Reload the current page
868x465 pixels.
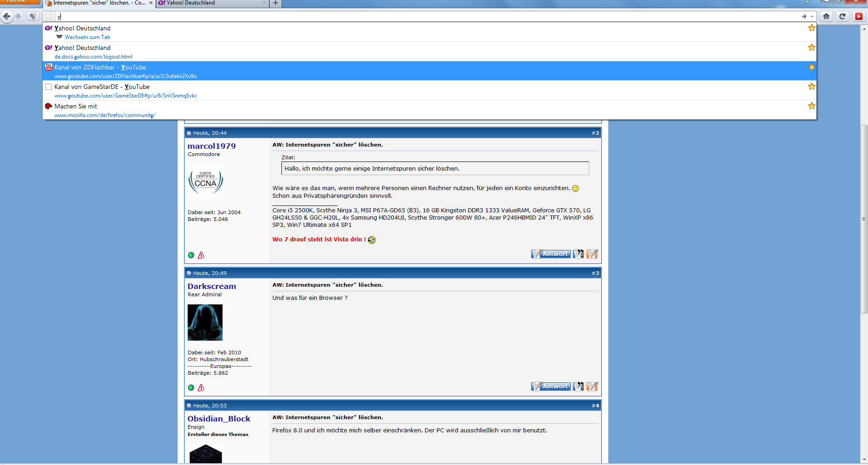(842, 16)
